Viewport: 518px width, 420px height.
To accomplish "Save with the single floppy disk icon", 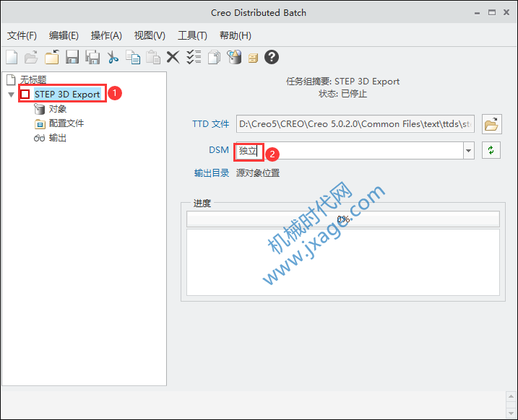I will [x=72, y=57].
